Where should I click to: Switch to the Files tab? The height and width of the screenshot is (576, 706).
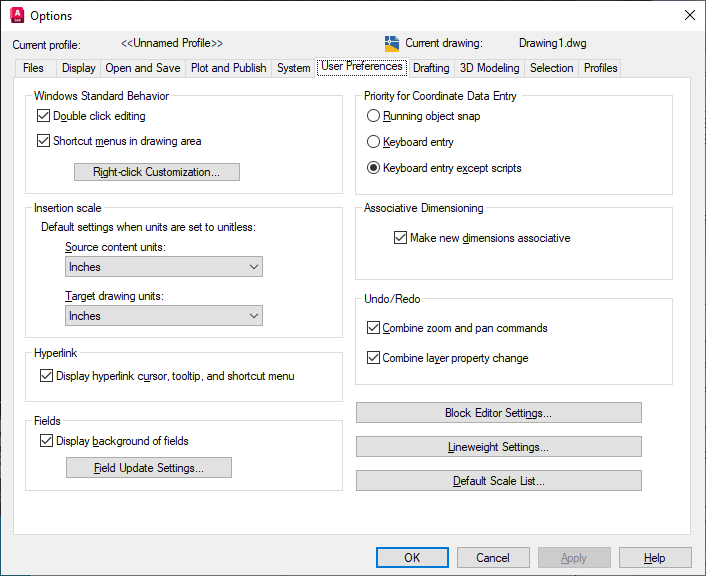pos(33,68)
